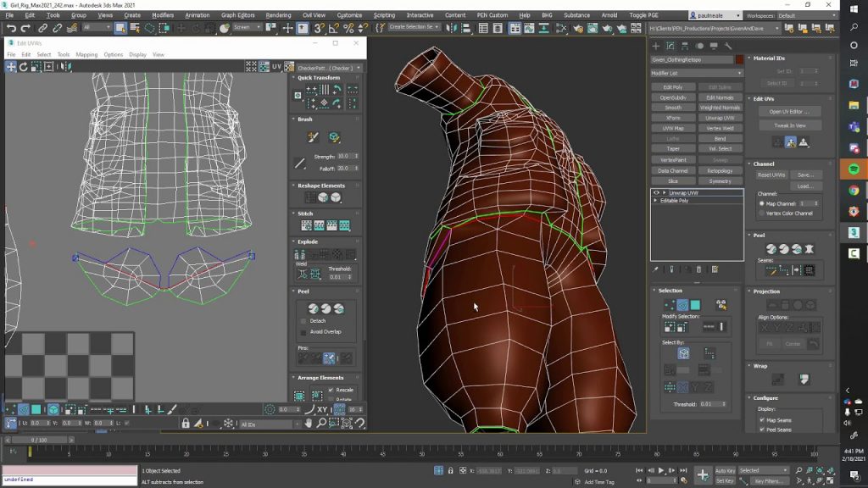Select the Relax brush in the Brush rollout

[333, 137]
